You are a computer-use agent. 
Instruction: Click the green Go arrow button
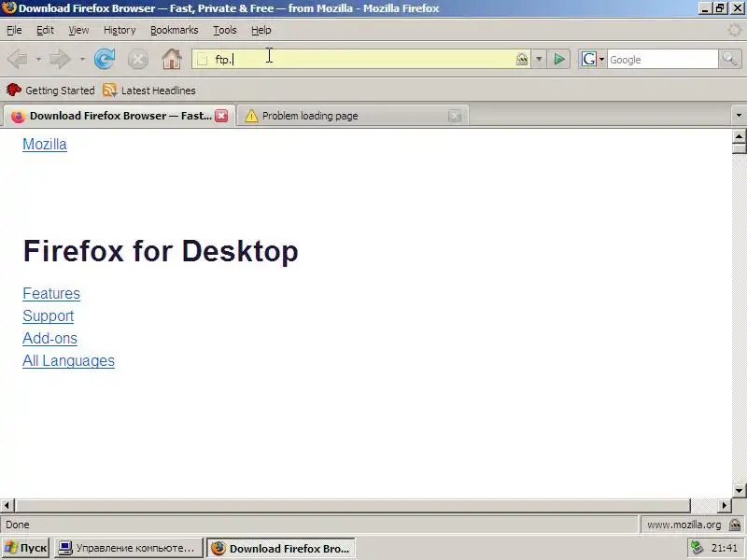click(x=558, y=60)
